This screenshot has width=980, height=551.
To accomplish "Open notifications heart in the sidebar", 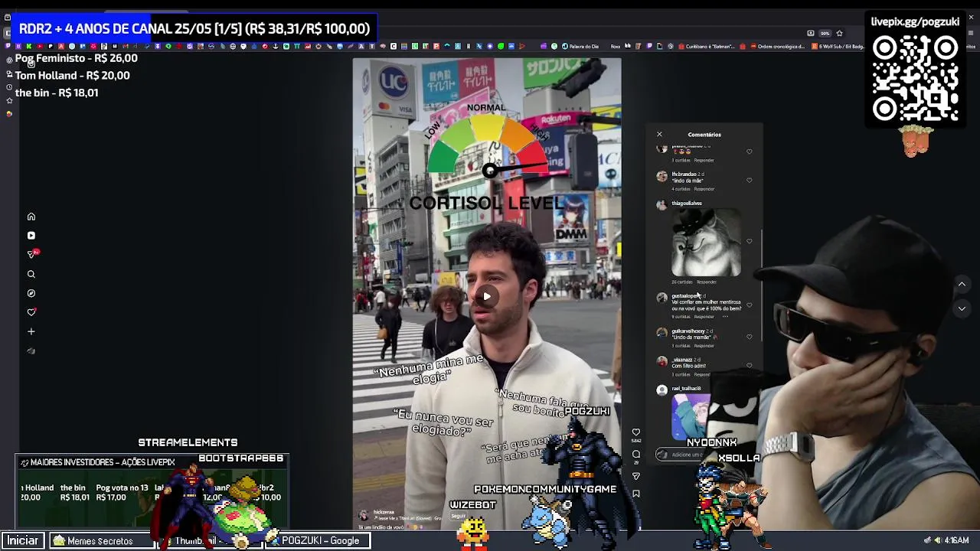I will pos(31,312).
